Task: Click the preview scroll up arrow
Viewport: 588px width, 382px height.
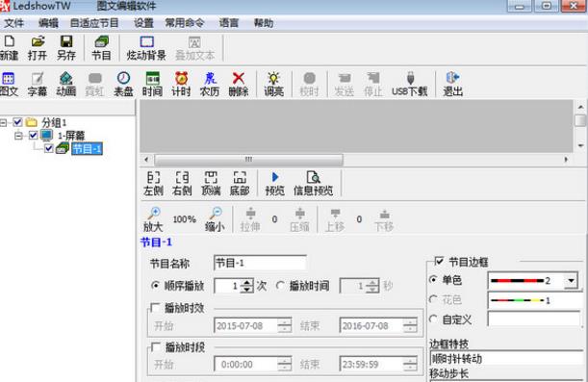Action: pos(580,107)
